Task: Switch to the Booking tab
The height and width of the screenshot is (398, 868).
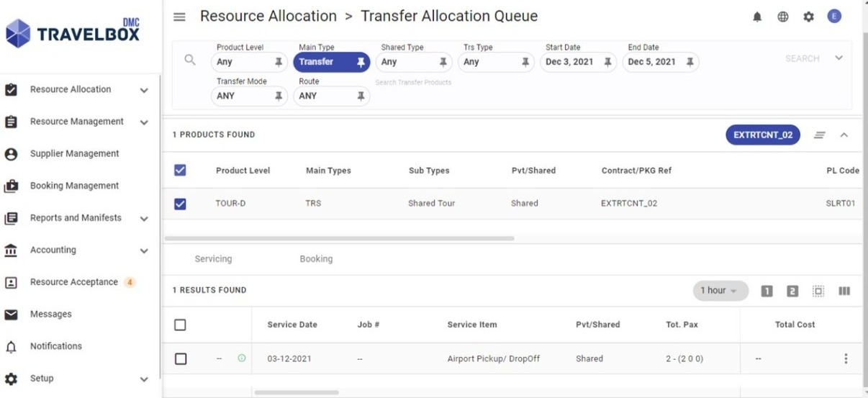Action: click(316, 259)
